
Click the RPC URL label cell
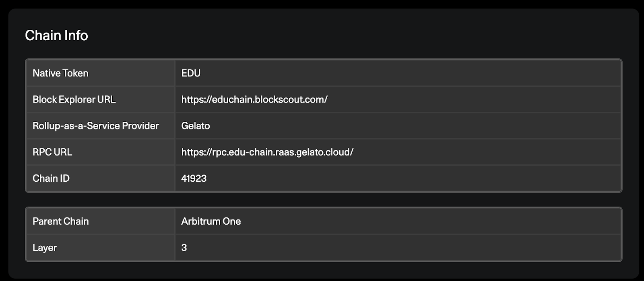101,152
